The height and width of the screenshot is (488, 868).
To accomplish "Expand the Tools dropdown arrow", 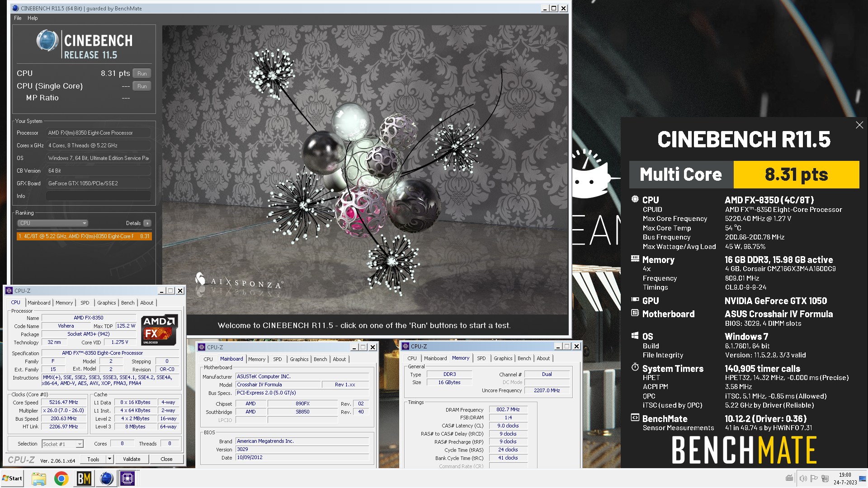I will [109, 459].
